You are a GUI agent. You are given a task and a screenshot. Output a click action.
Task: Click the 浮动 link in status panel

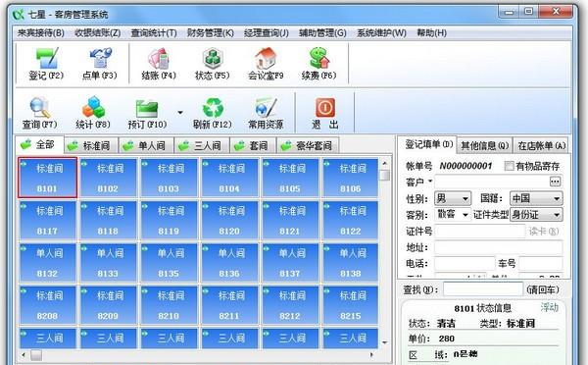click(550, 307)
